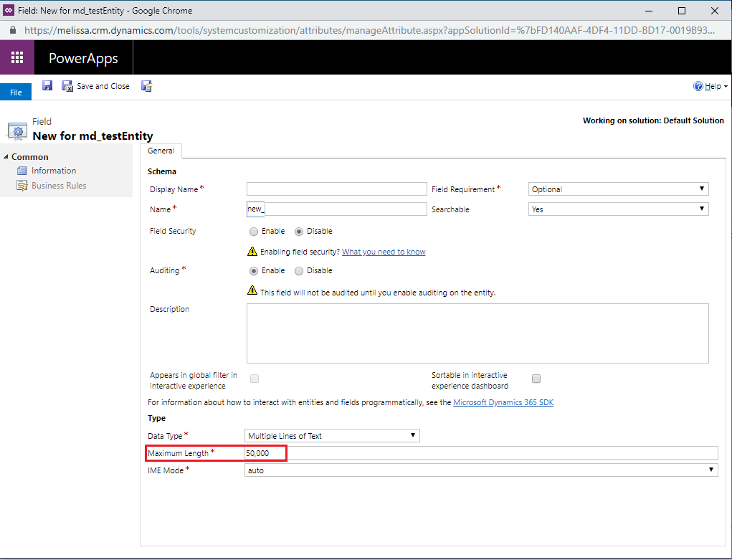Select the Information icon in sidebar
The width and height of the screenshot is (732, 560).
pyautogui.click(x=22, y=171)
